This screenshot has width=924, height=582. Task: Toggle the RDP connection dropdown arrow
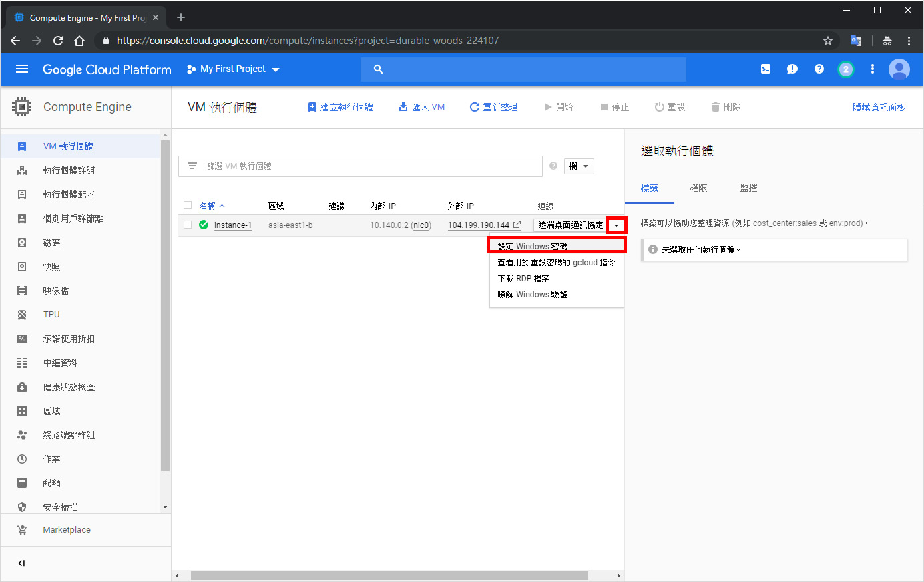tap(616, 225)
